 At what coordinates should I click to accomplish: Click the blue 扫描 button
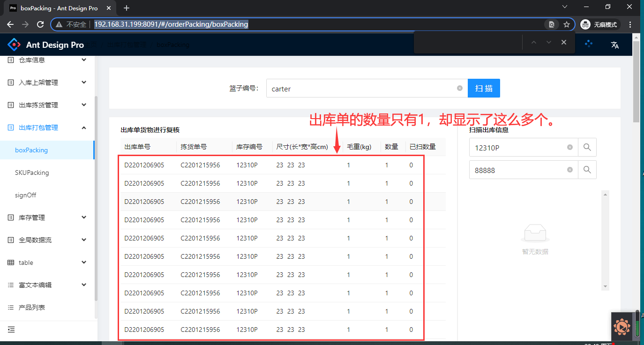tap(483, 88)
